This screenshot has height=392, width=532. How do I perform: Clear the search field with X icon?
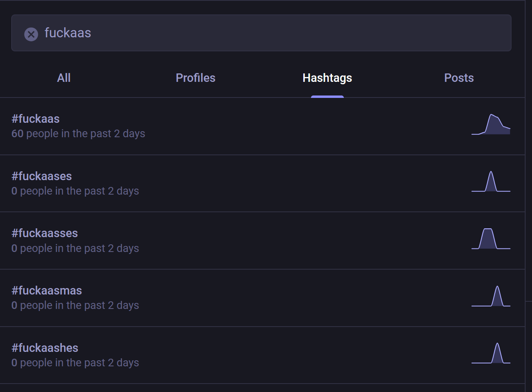(x=31, y=34)
